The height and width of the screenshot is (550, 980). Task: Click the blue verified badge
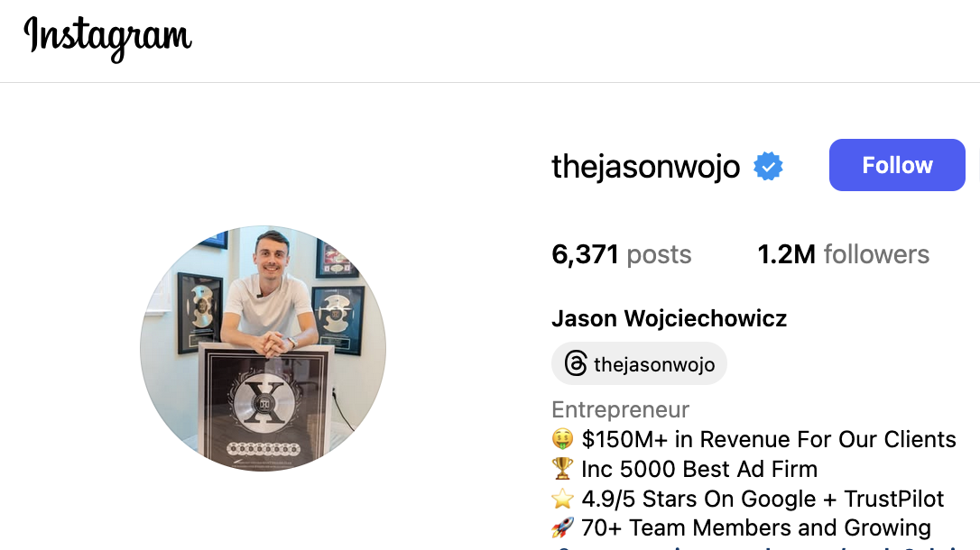(x=768, y=166)
